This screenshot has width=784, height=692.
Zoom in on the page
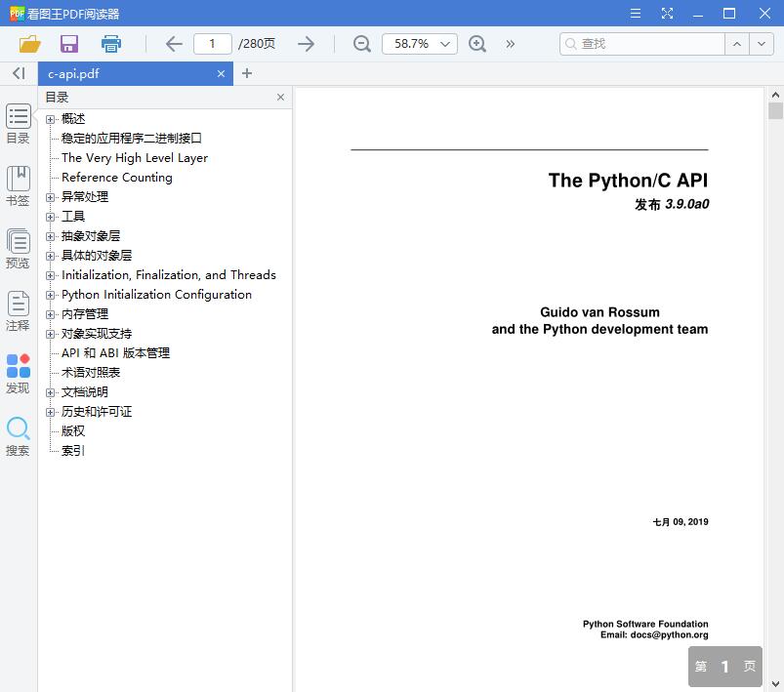pos(477,44)
